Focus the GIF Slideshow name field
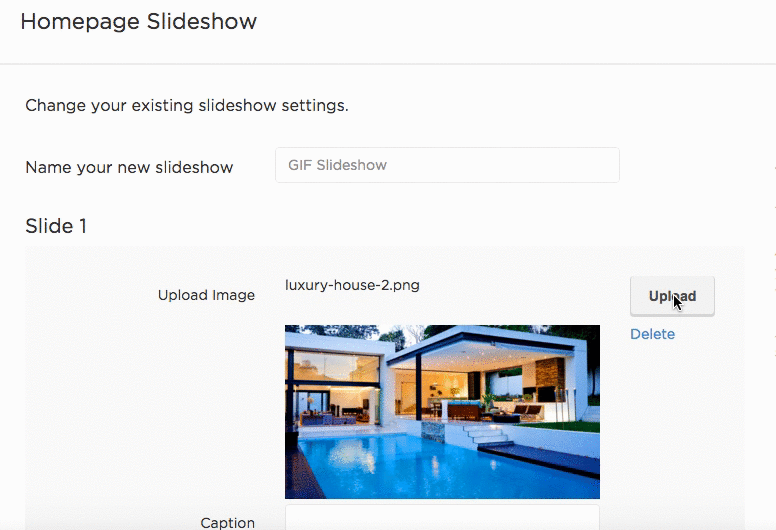Image resolution: width=776 pixels, height=530 pixels. pyautogui.click(x=447, y=165)
